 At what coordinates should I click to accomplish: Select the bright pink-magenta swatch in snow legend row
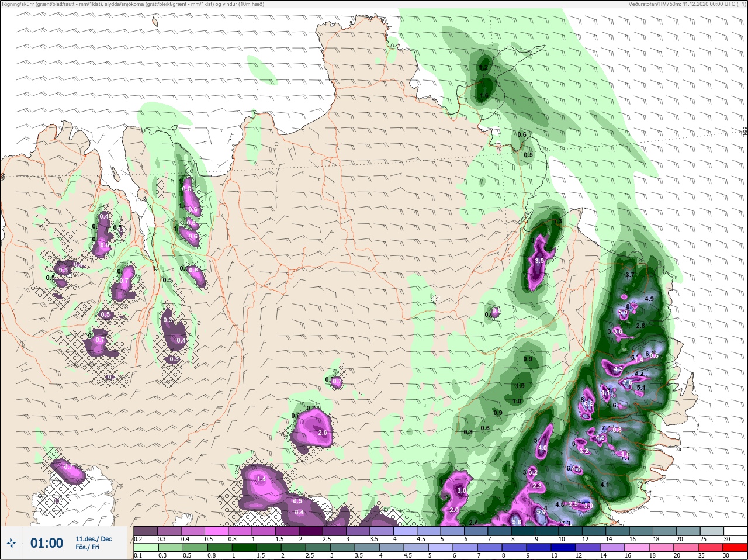216,531
